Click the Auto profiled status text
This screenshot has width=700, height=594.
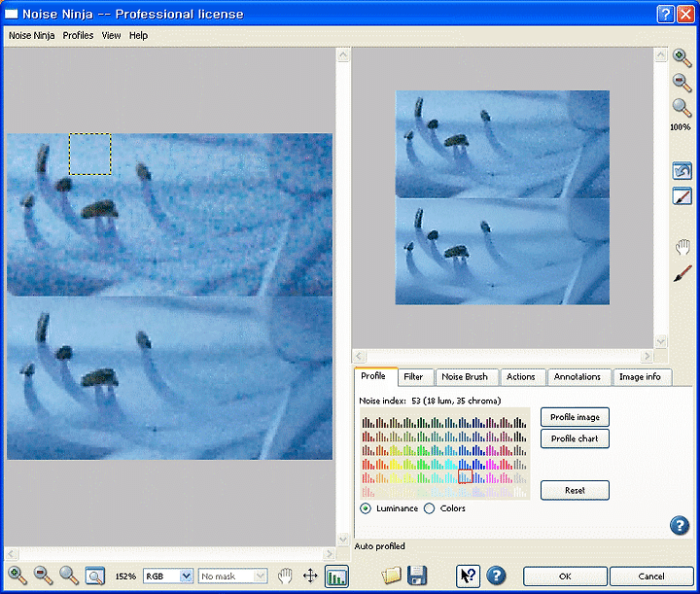[x=379, y=545]
